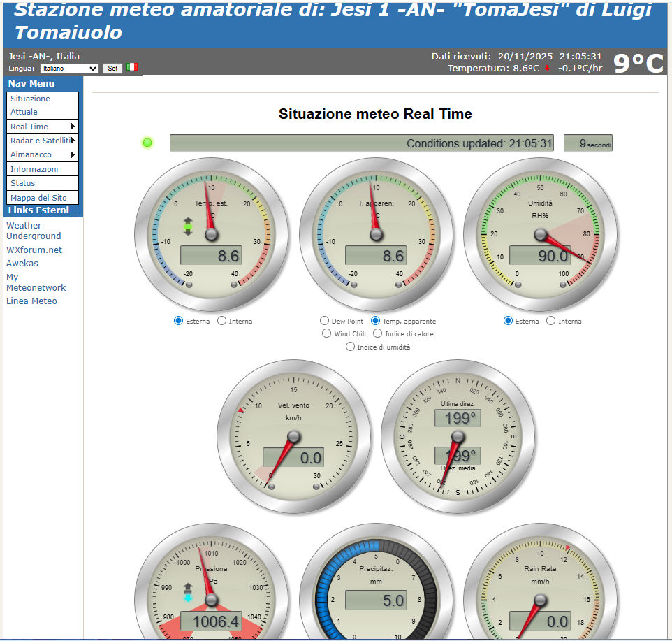Open Mappa del Sito menu item
The height and width of the screenshot is (641, 672).
tap(38, 198)
